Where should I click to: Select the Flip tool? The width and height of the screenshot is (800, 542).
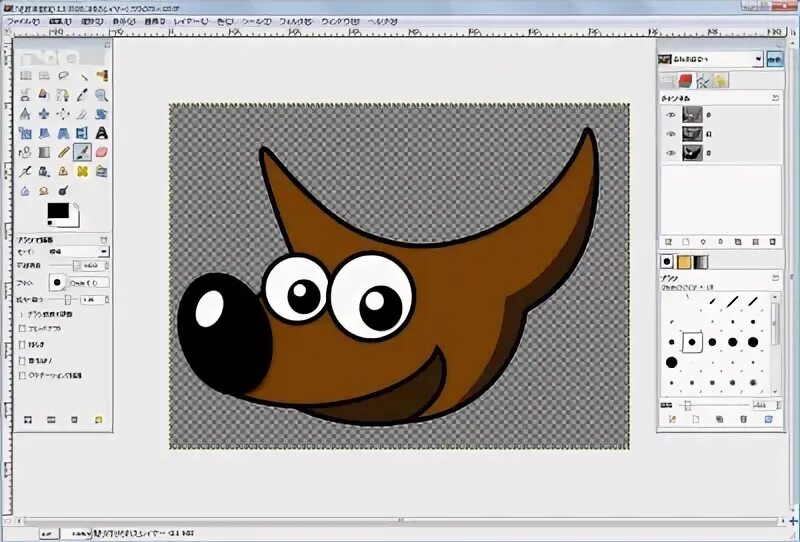[83, 133]
